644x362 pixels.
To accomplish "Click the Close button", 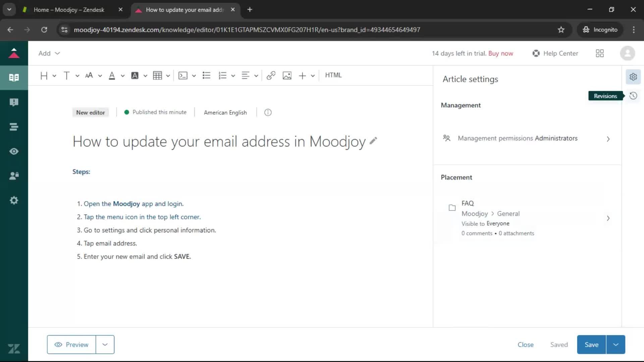I will 525,345.
